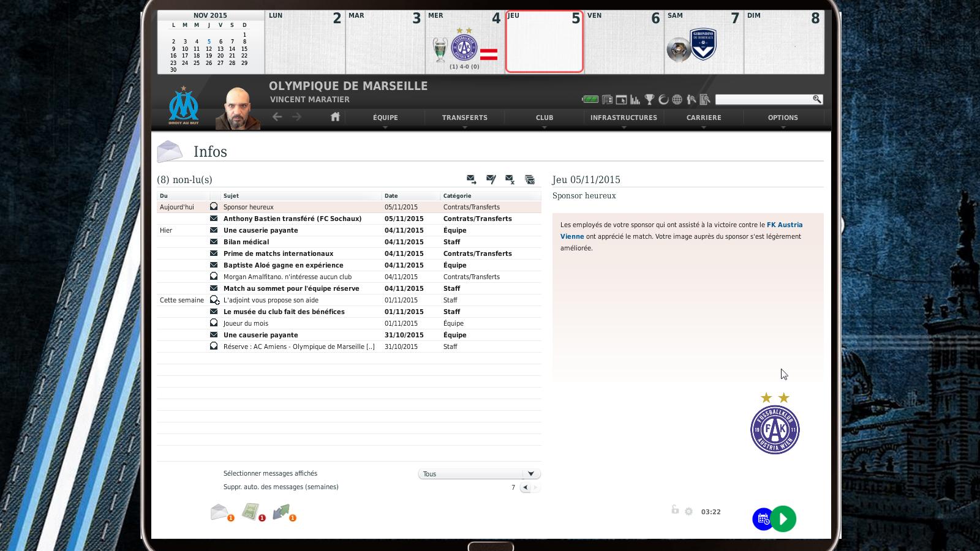Image resolution: width=980 pixels, height=551 pixels.
Task: Open the OPTIONS menu
Action: (783, 118)
